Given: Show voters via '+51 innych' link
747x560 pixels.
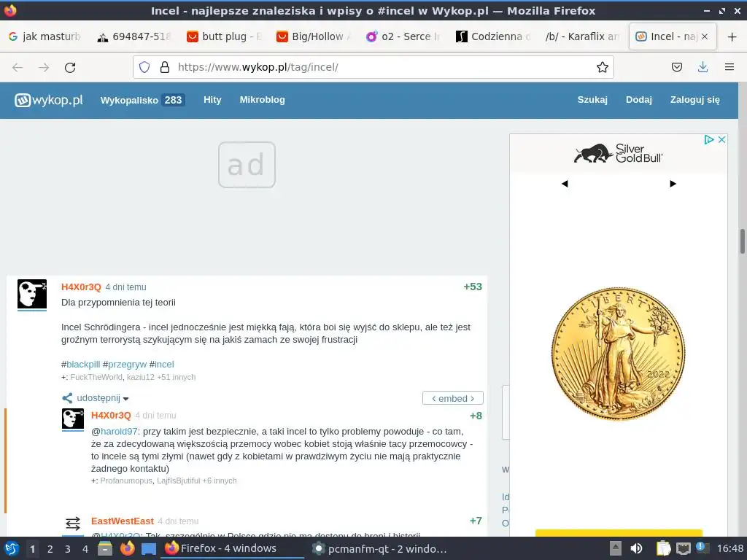Looking at the screenshot, I should (x=177, y=377).
